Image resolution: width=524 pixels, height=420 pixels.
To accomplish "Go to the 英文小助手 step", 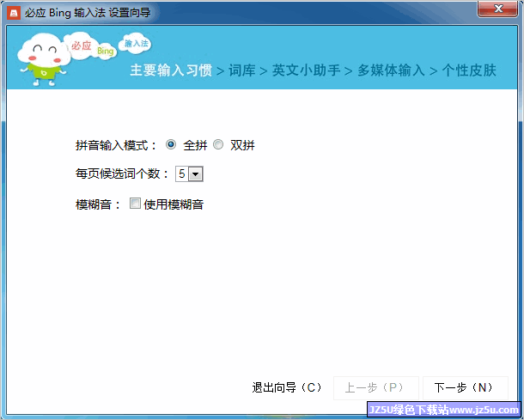I will coord(306,70).
